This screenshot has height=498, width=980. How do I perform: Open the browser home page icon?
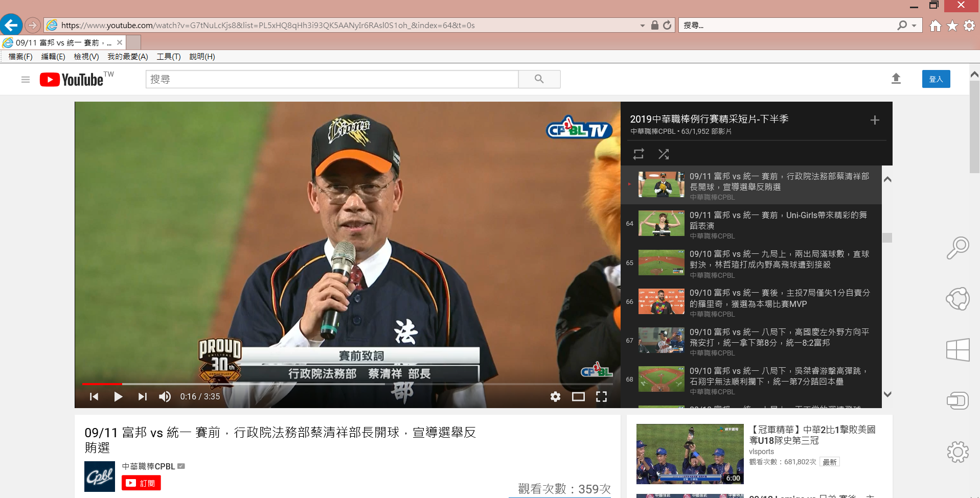[935, 26]
